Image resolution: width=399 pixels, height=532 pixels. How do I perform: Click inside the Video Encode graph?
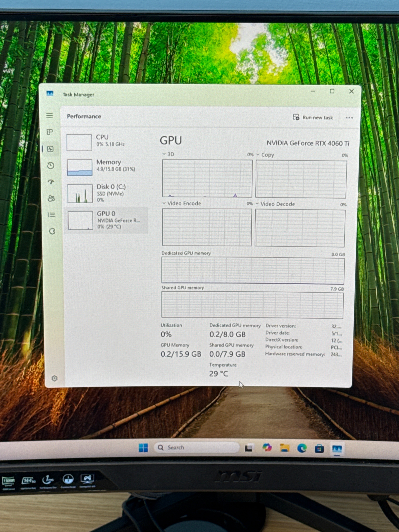point(207,227)
